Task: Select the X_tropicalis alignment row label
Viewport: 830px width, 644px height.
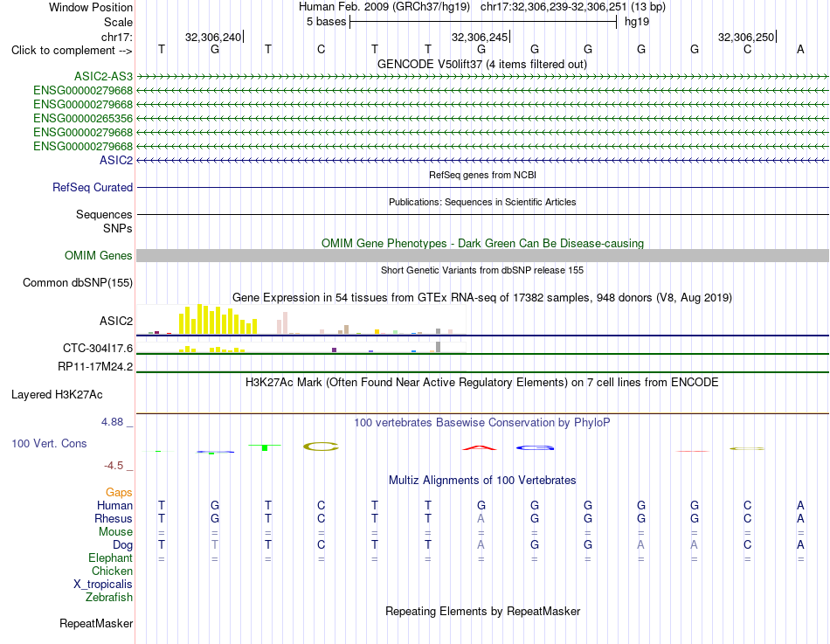Action: [103, 585]
